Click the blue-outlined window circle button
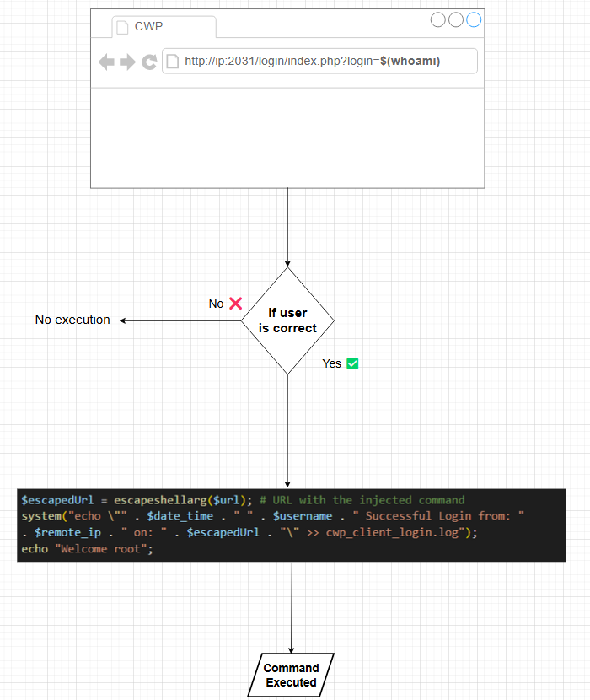Screen dimensions: 590x700 coord(474,19)
